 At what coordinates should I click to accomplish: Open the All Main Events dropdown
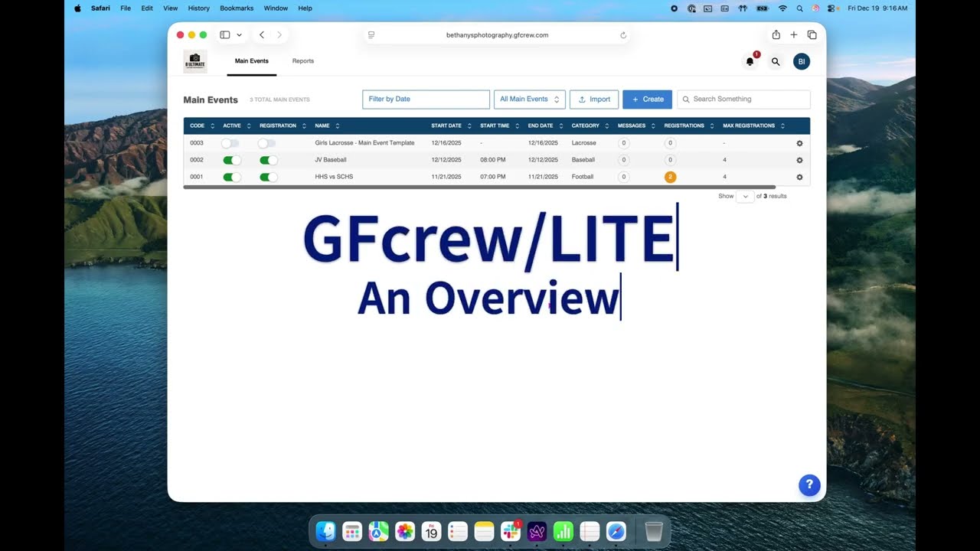point(529,99)
